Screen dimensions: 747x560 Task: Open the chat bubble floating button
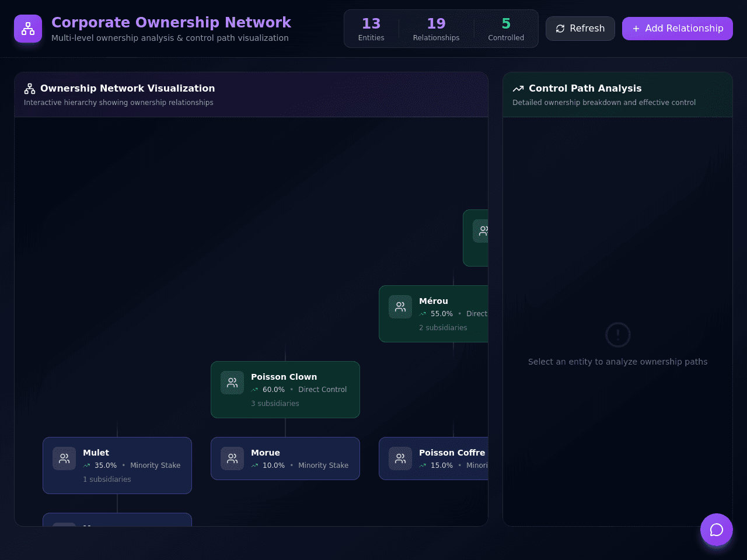coord(717,530)
